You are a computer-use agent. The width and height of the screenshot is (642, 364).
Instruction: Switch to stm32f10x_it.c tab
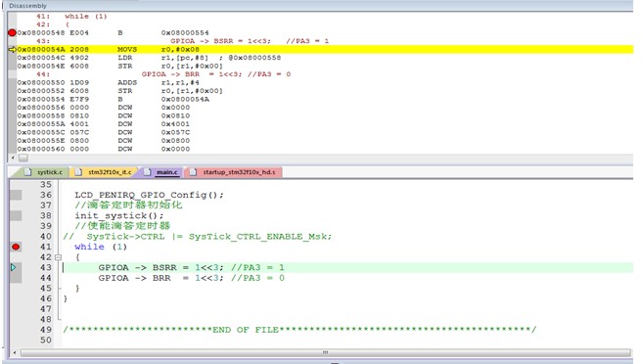point(105,172)
